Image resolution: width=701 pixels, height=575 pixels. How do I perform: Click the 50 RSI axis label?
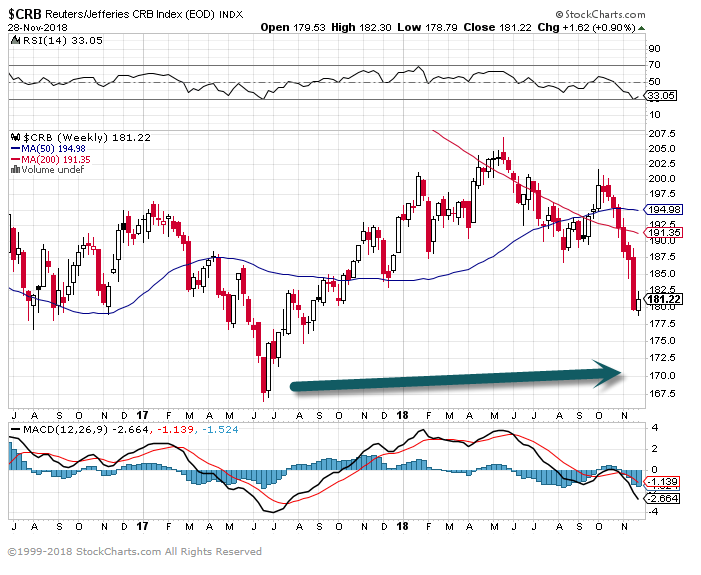pyautogui.click(x=655, y=82)
